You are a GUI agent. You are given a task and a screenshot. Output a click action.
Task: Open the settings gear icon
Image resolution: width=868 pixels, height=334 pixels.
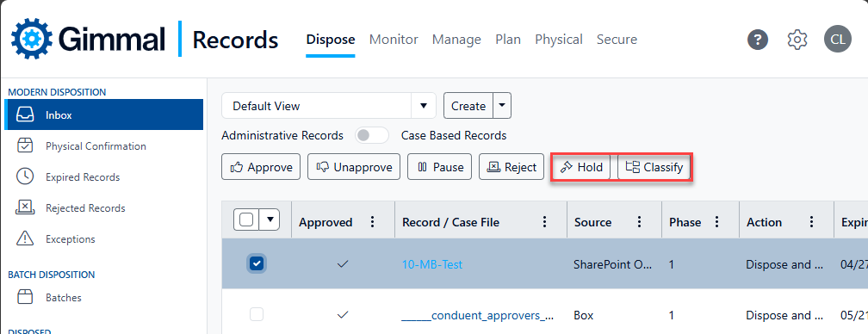pos(797,40)
